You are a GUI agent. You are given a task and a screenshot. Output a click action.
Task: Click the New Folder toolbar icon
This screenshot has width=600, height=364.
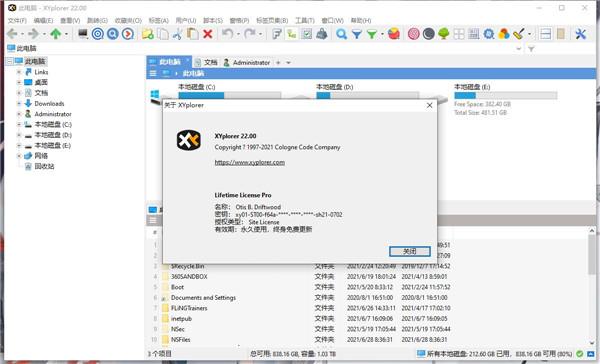[x=148, y=34]
